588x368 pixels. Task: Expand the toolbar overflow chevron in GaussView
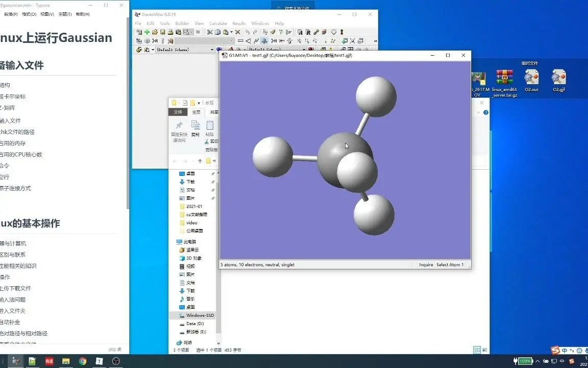(x=375, y=41)
